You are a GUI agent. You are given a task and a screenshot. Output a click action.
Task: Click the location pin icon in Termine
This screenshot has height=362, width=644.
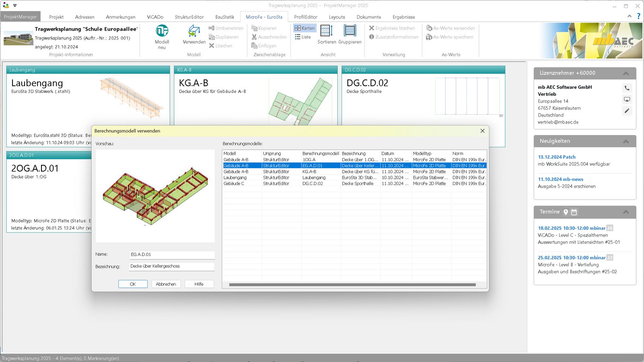[x=566, y=212]
